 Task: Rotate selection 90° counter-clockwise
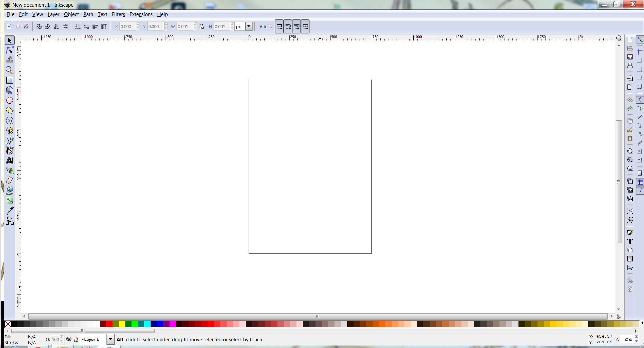point(39,26)
